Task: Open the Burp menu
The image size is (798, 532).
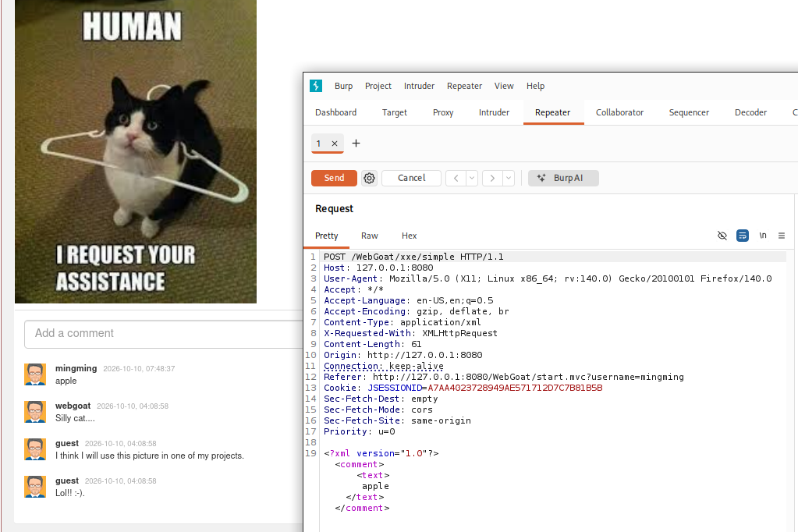Action: (x=343, y=86)
